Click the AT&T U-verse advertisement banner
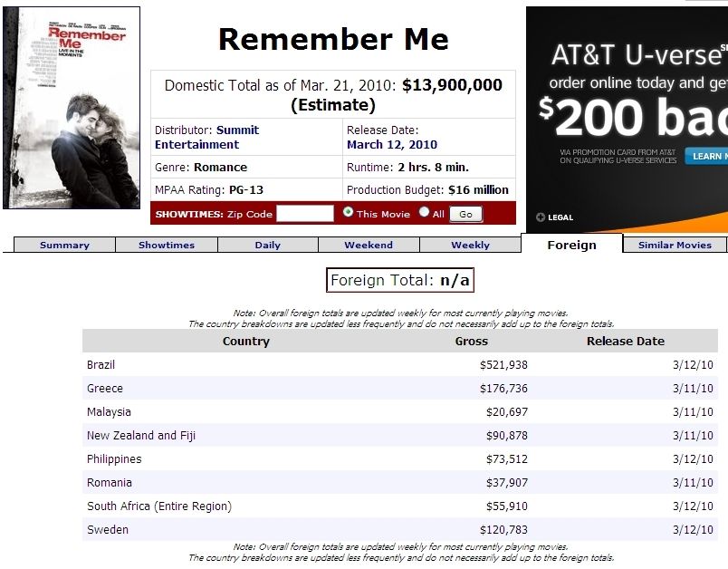 point(627,120)
